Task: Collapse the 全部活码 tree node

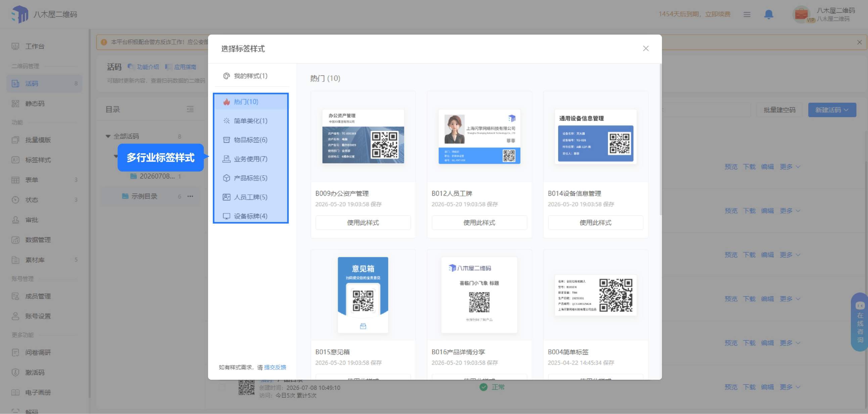Action: [x=108, y=136]
